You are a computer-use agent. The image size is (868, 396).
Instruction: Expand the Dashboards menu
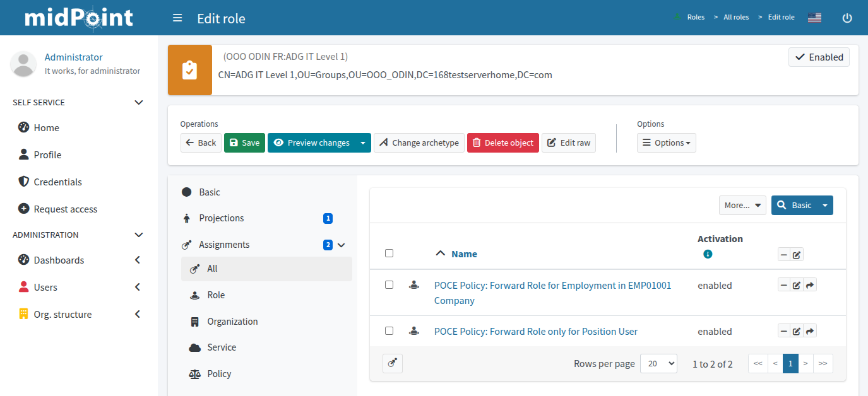(x=138, y=260)
